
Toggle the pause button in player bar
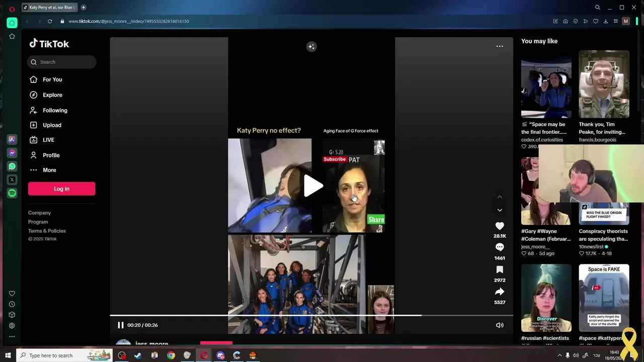point(121,325)
